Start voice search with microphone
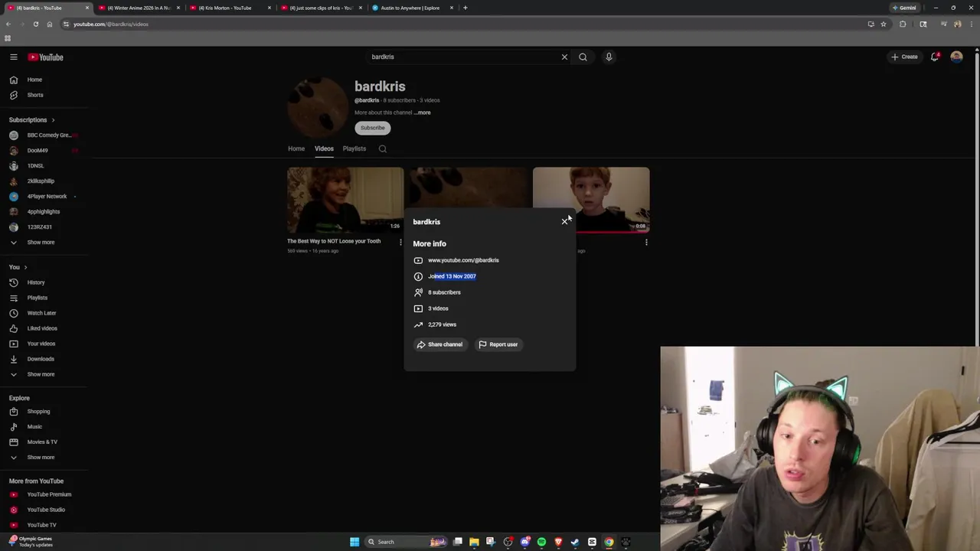The height and width of the screenshot is (551, 980). pyautogui.click(x=609, y=57)
